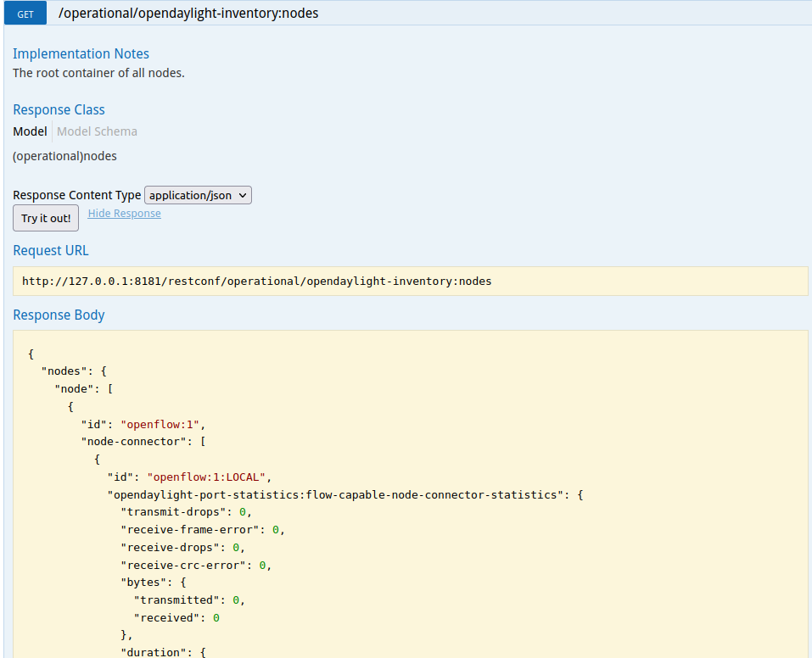Click the Response Class heading
Viewport: 812px width, 658px height.
pos(59,109)
